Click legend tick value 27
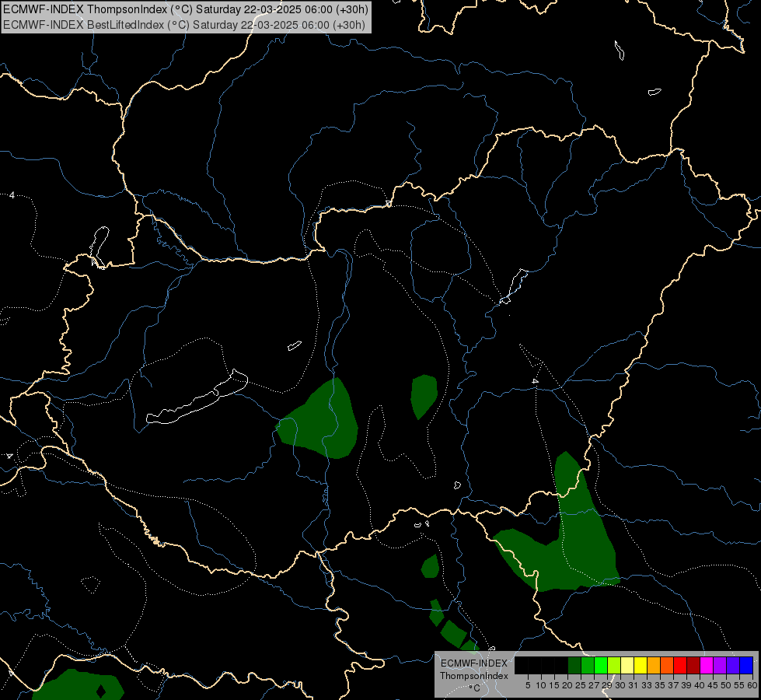The image size is (761, 700). pyautogui.click(x=594, y=685)
